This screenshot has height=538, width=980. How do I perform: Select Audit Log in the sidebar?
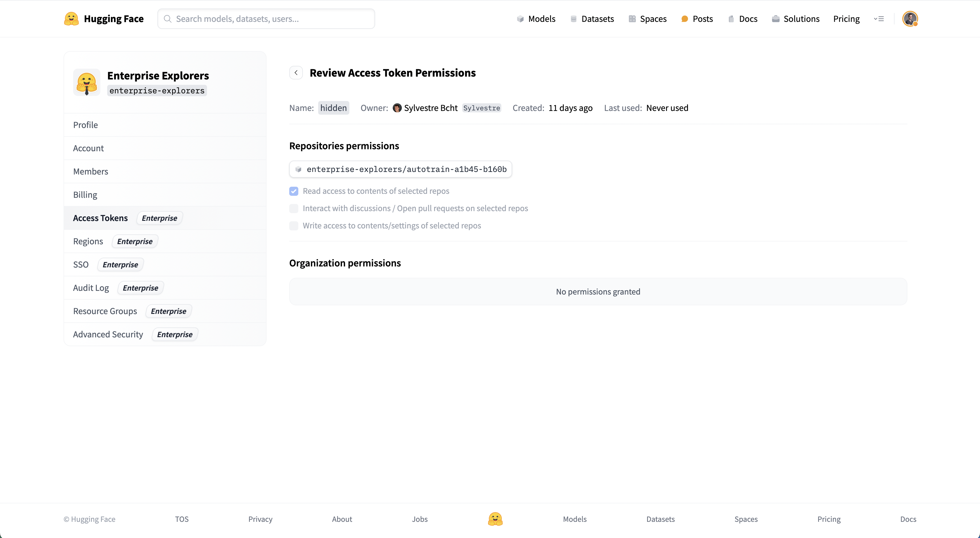pos(91,288)
